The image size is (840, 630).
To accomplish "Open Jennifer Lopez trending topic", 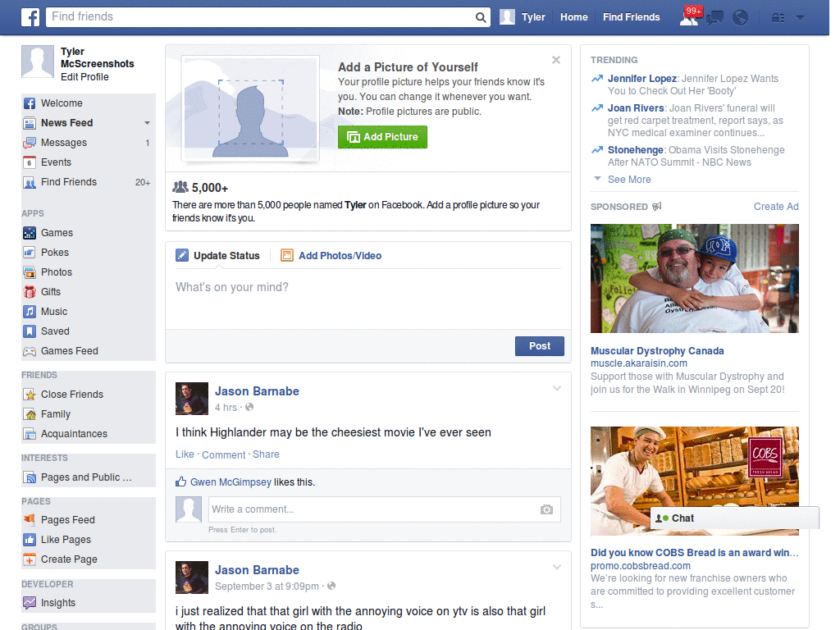I will click(x=641, y=79).
